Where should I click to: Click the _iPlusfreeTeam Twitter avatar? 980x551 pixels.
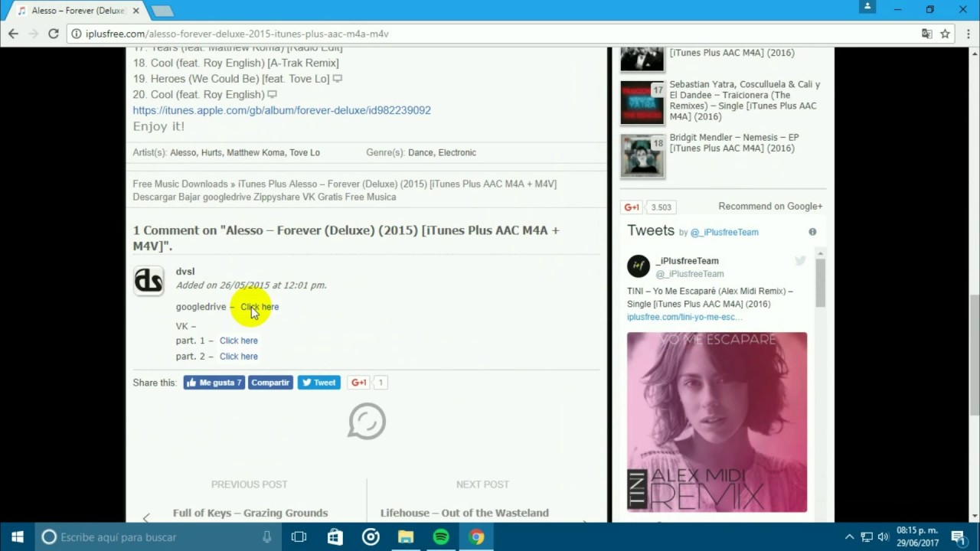[x=639, y=266]
